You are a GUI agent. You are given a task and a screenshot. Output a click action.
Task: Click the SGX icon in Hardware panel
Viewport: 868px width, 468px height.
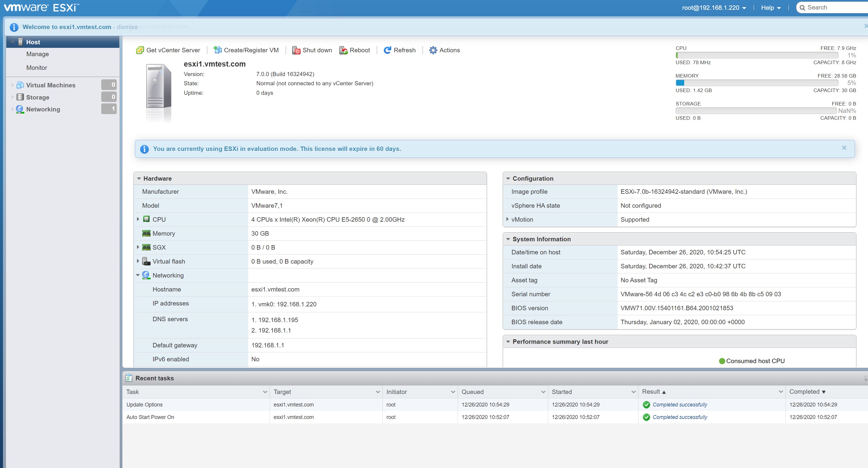pos(146,247)
